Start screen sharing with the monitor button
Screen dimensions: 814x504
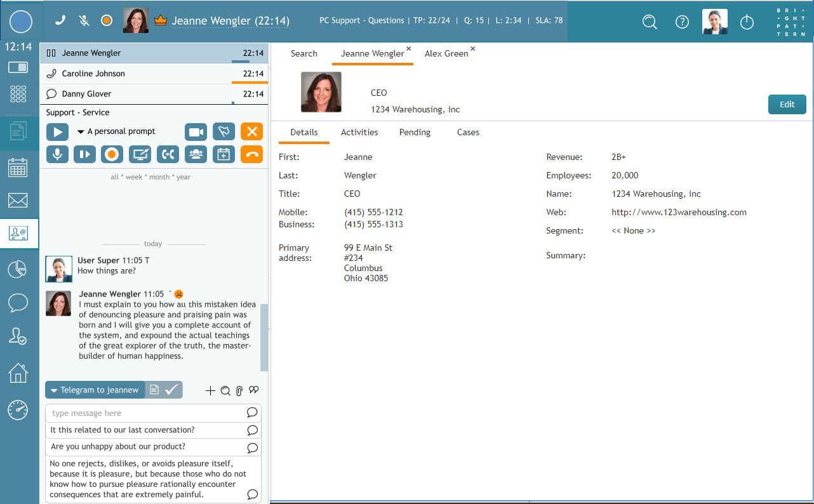tap(140, 154)
